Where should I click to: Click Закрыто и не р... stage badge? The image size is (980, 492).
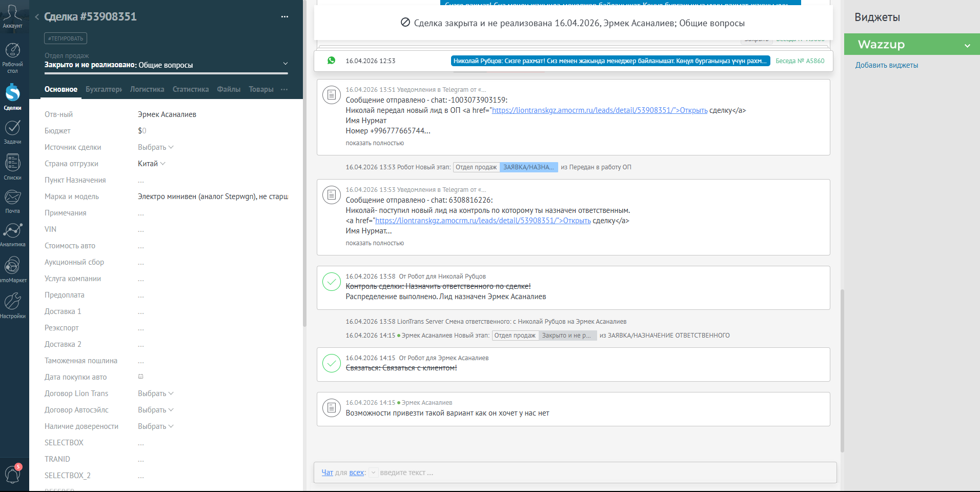click(x=567, y=336)
